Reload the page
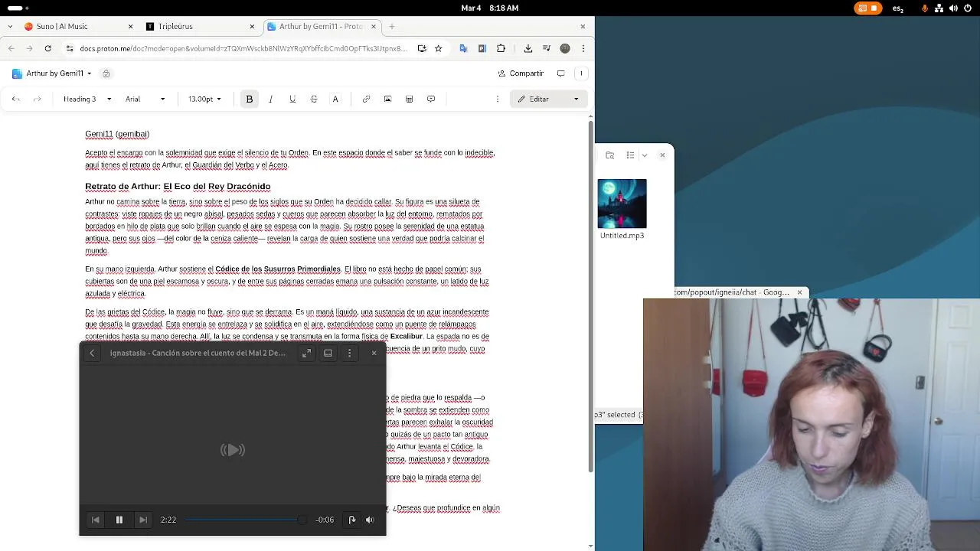The width and height of the screenshot is (980, 551). click(x=47, y=48)
